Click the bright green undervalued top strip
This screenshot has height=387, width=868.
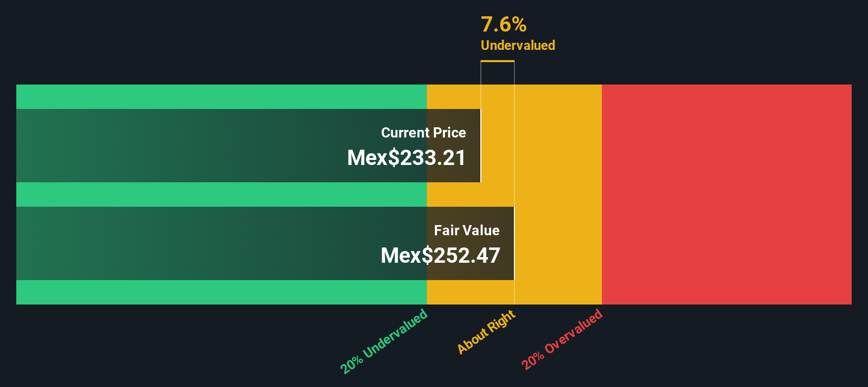221,97
